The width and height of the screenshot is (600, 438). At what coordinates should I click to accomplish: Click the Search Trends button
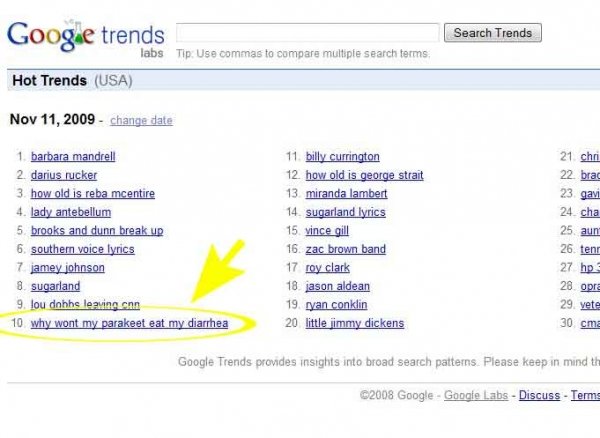point(492,33)
